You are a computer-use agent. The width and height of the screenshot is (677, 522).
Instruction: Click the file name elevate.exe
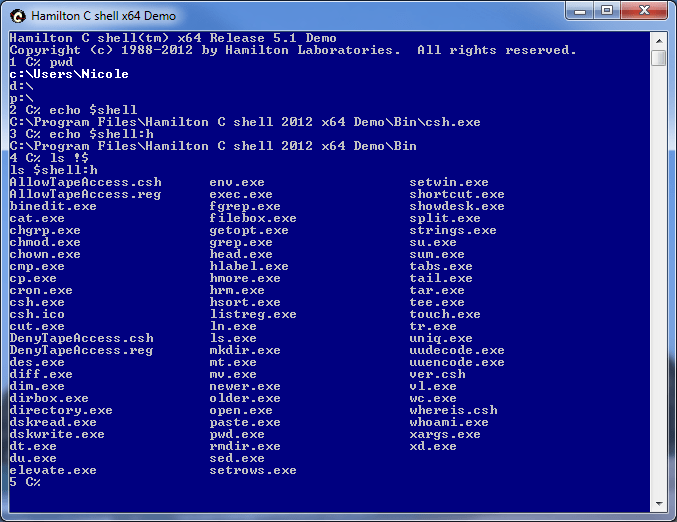(53, 470)
